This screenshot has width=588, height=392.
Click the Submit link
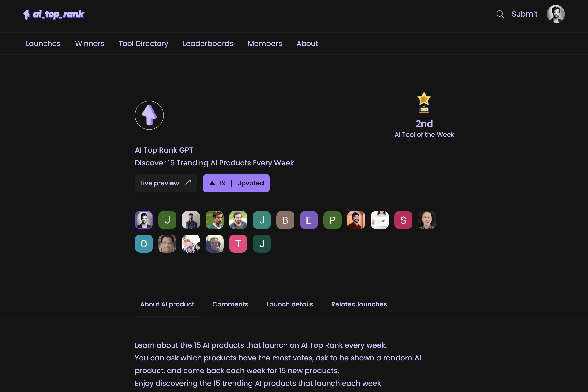pos(524,14)
